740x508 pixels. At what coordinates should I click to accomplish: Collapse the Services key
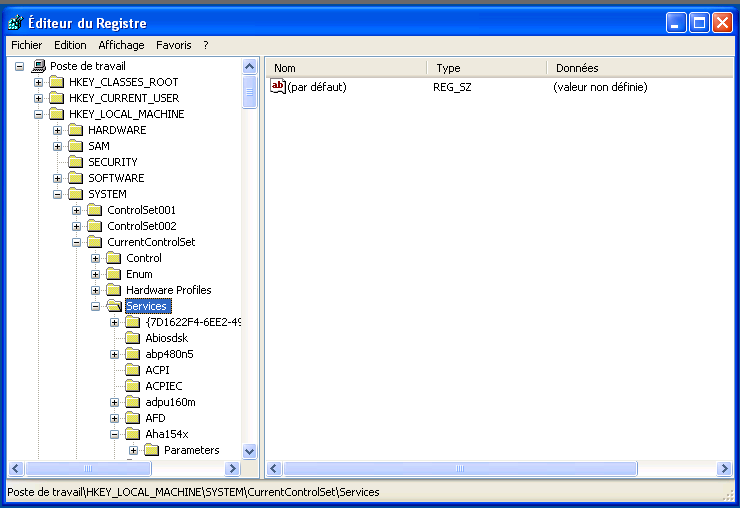96,306
